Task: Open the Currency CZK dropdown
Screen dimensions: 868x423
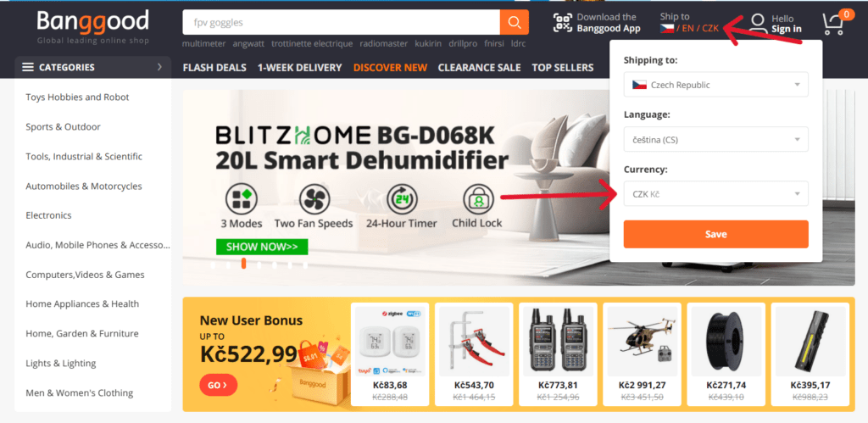Action: [x=715, y=194]
